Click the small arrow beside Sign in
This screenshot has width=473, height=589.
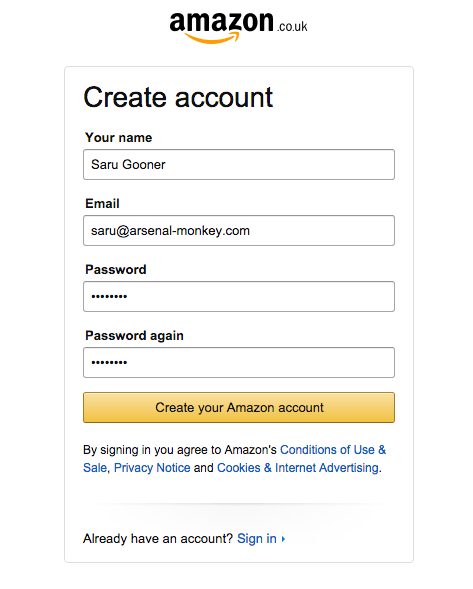point(283,539)
